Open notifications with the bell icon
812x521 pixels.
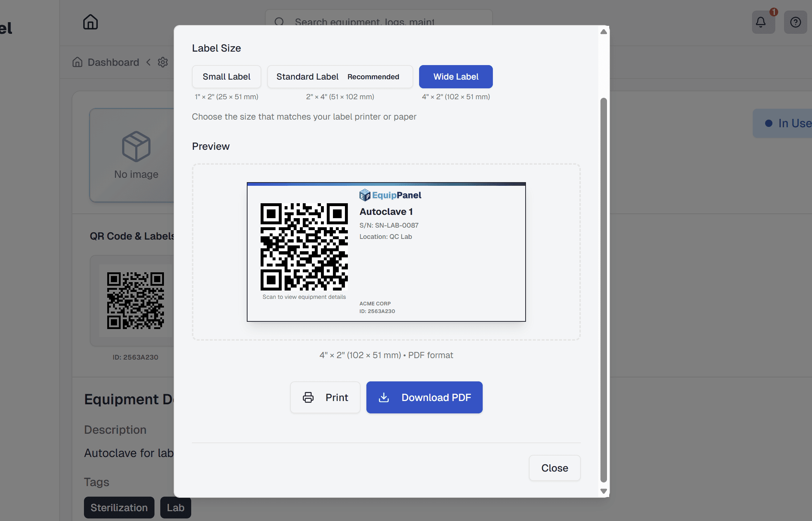tap(762, 22)
